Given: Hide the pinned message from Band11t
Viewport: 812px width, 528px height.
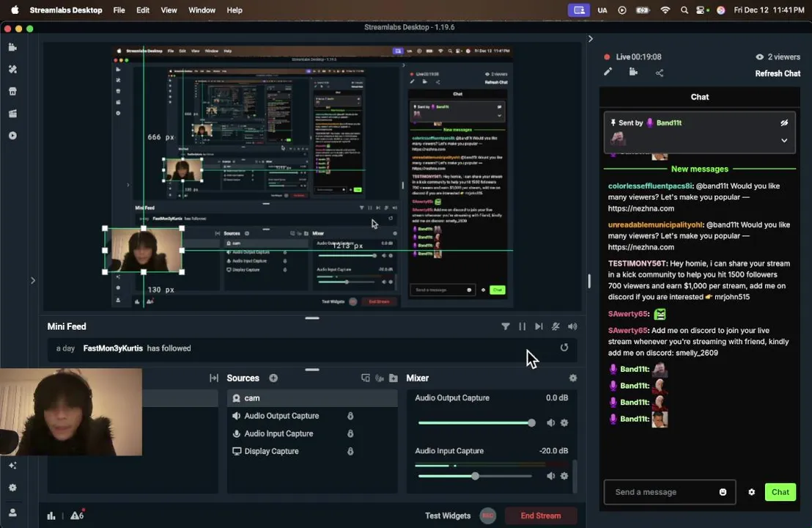Looking at the screenshot, I should point(785,122).
